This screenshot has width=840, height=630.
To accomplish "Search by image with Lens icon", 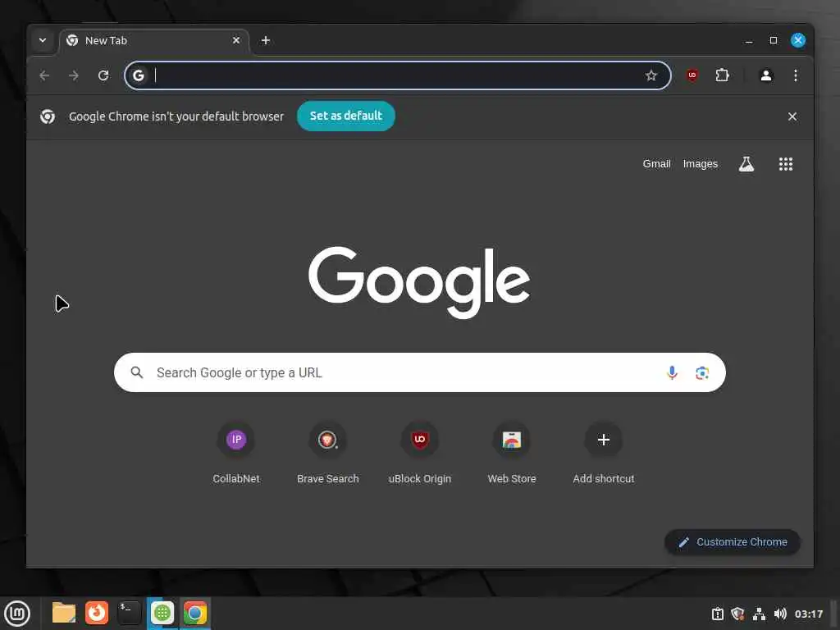I will coord(702,372).
